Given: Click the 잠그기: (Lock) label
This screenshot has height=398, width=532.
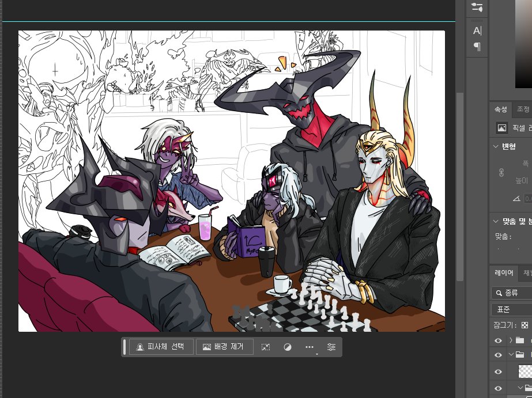Looking at the screenshot, I should (x=505, y=325).
